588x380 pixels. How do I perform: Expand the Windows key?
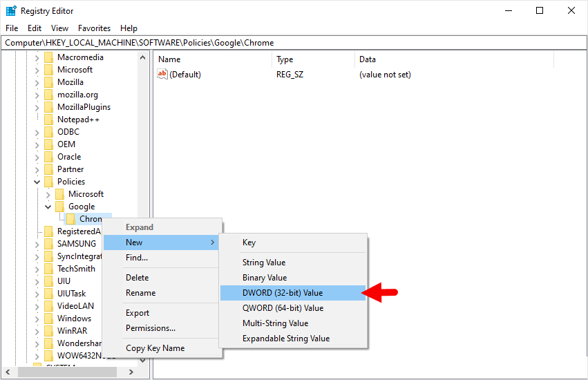point(37,319)
